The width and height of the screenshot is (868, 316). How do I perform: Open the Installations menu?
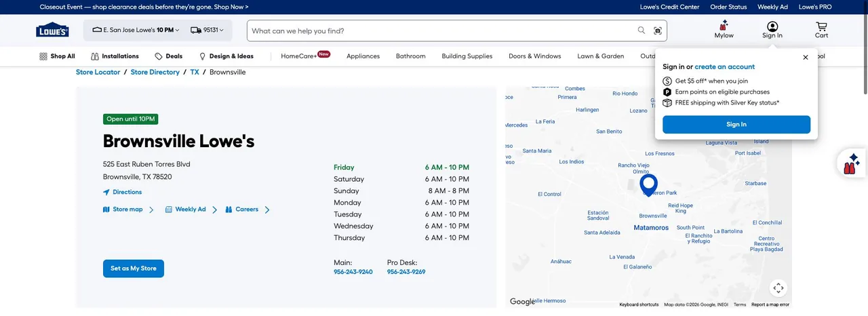[x=115, y=56]
